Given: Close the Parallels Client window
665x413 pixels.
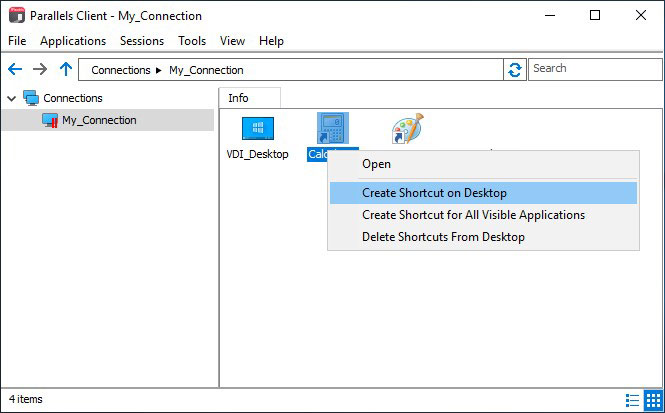Looking at the screenshot, I should click(641, 16).
